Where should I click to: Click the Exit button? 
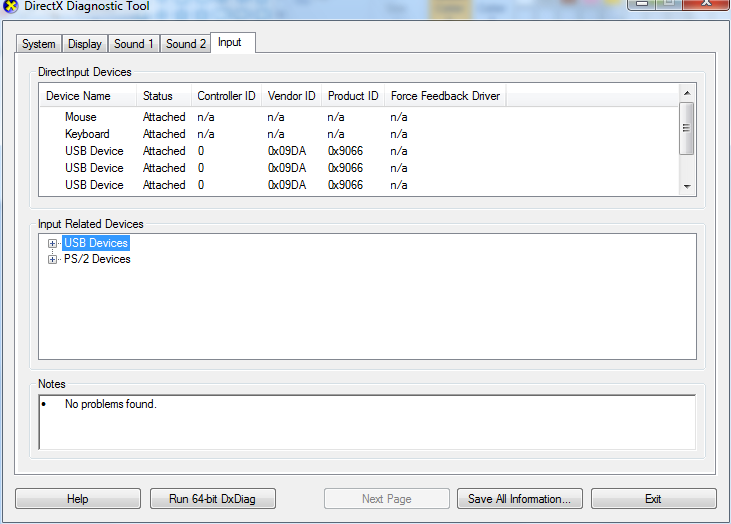(x=654, y=499)
